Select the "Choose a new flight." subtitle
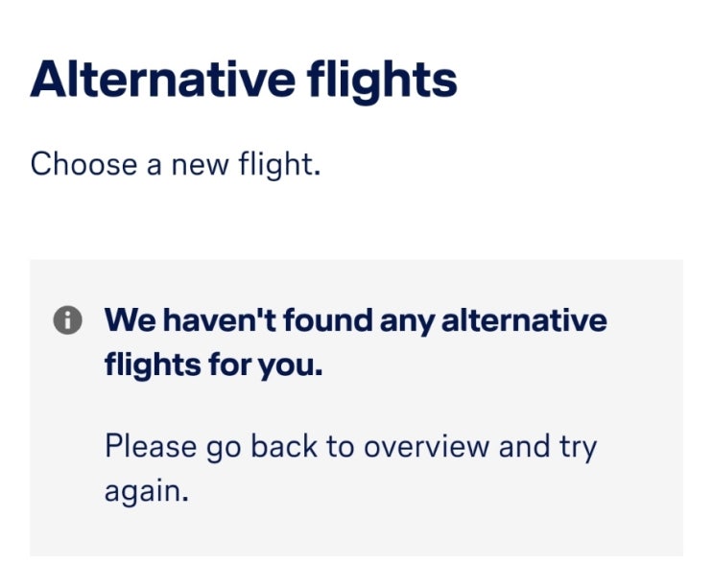 [175, 164]
